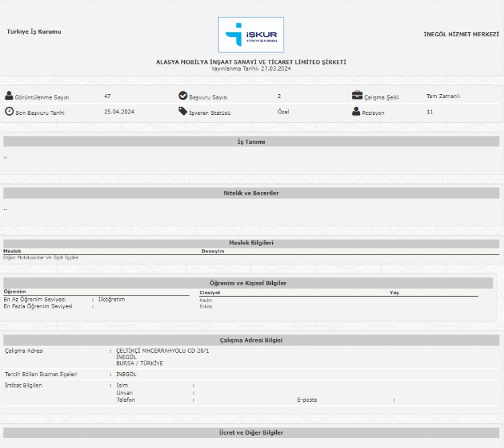
Task: Click the Çalışma Adresi Bilgisi header bar
Action: 251,340
